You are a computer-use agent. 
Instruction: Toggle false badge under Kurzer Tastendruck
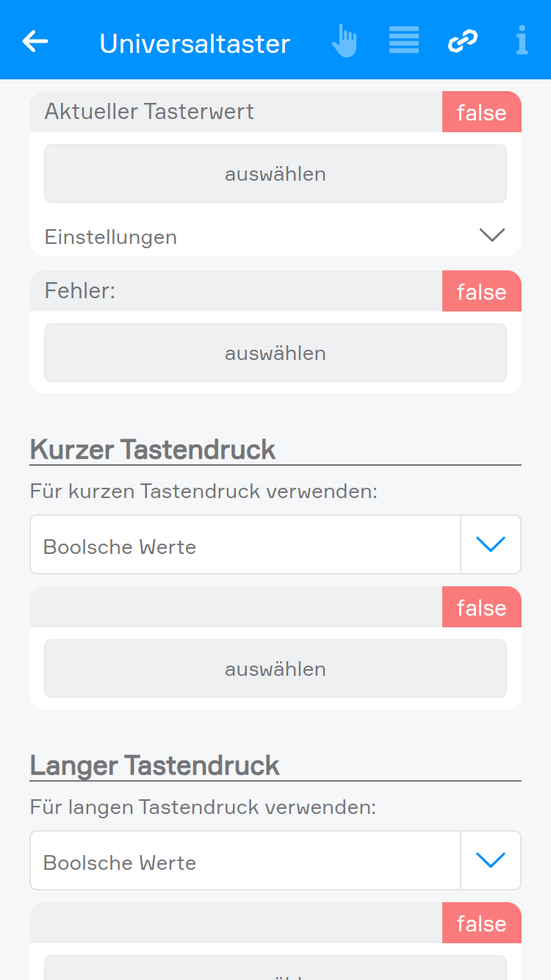pos(481,608)
